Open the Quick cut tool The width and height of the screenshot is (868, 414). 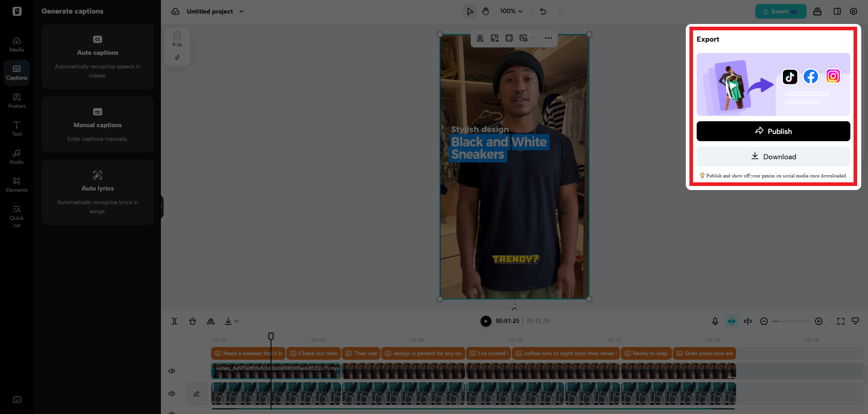16,216
